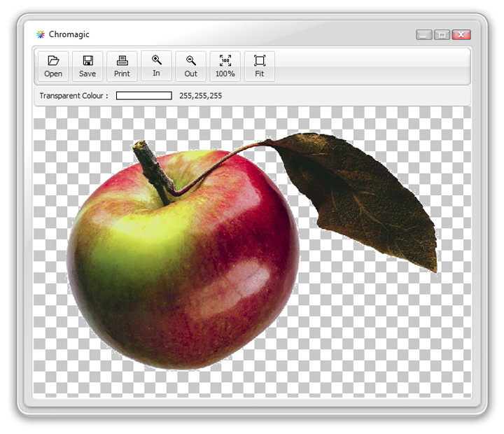Viewport: 504px width, 434px height.
Task: Zoom out using the magnifier Out icon
Action: 191,61
